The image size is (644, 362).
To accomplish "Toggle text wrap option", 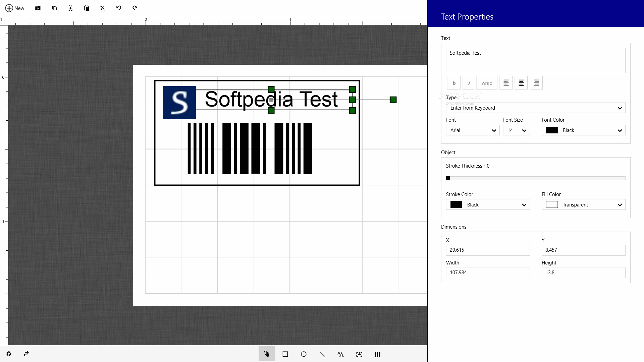I will (487, 83).
